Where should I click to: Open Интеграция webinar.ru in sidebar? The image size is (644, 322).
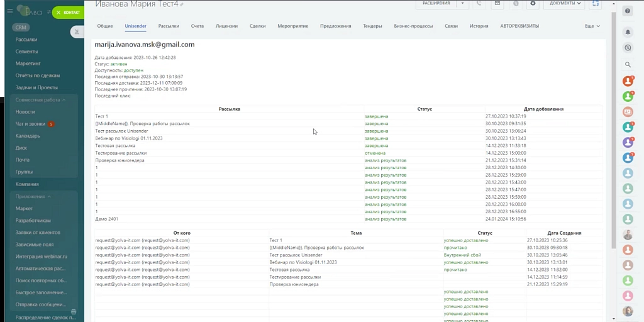[x=41, y=257]
